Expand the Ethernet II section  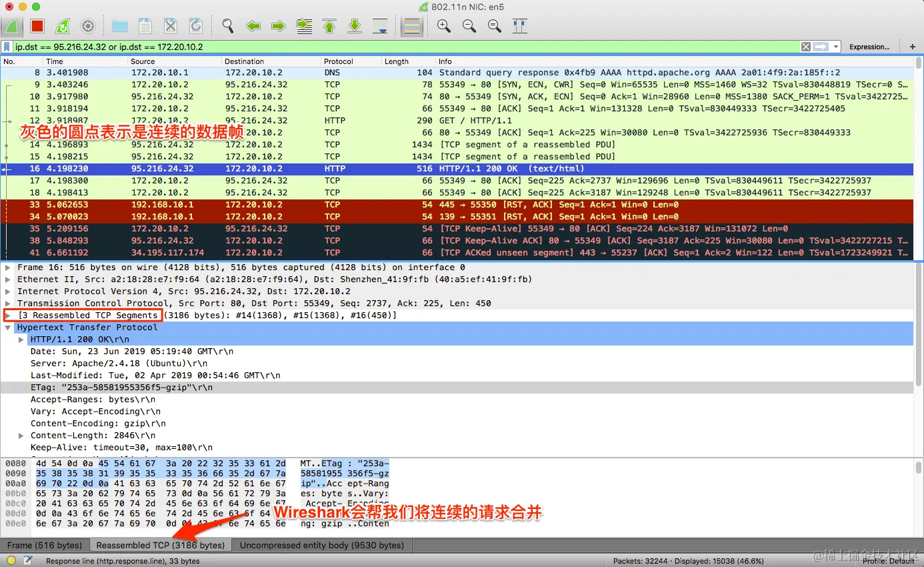(8, 279)
